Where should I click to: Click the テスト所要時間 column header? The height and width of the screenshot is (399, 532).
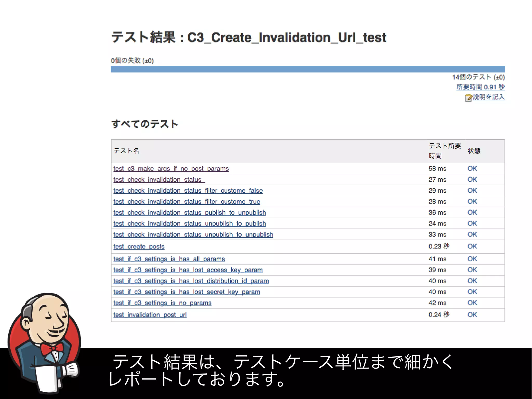(x=445, y=151)
